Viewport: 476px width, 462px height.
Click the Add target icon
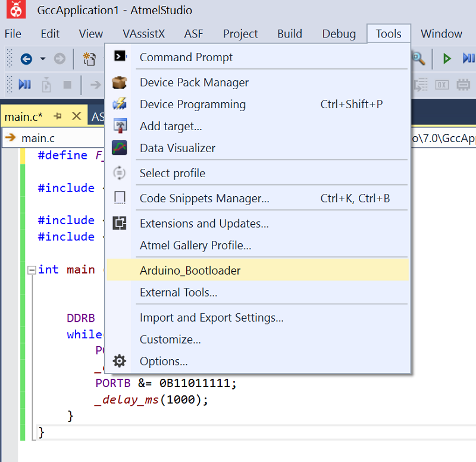(x=120, y=125)
